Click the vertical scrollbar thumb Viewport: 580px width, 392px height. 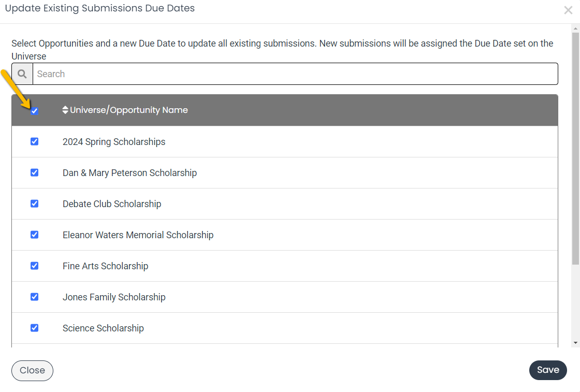coord(575,149)
